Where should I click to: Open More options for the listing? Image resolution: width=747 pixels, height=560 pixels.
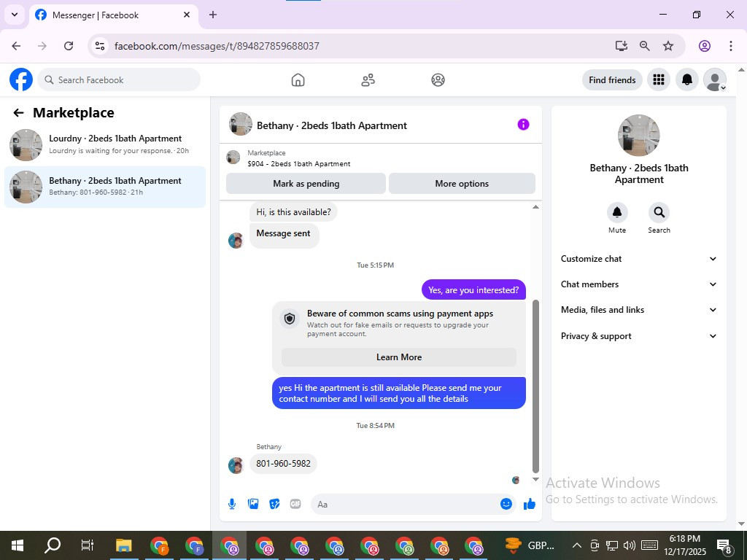[x=462, y=183]
